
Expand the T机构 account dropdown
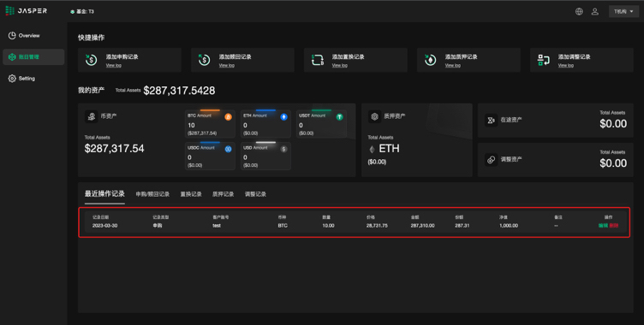point(623,11)
